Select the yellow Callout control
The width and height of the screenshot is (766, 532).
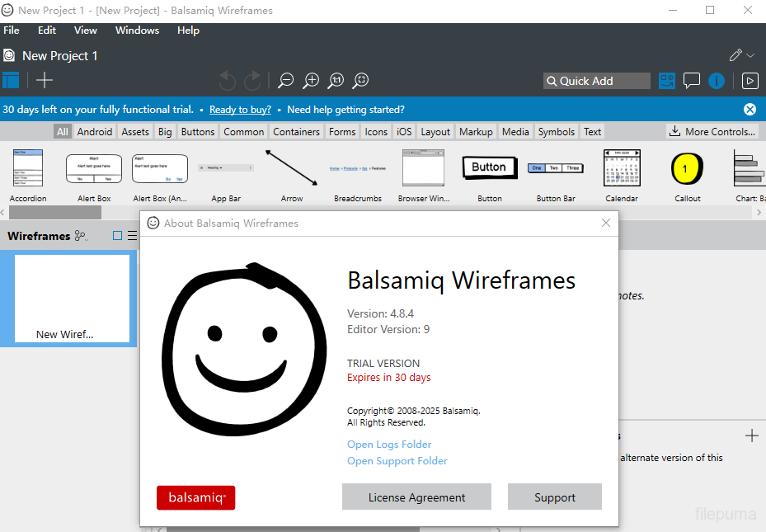point(688,176)
